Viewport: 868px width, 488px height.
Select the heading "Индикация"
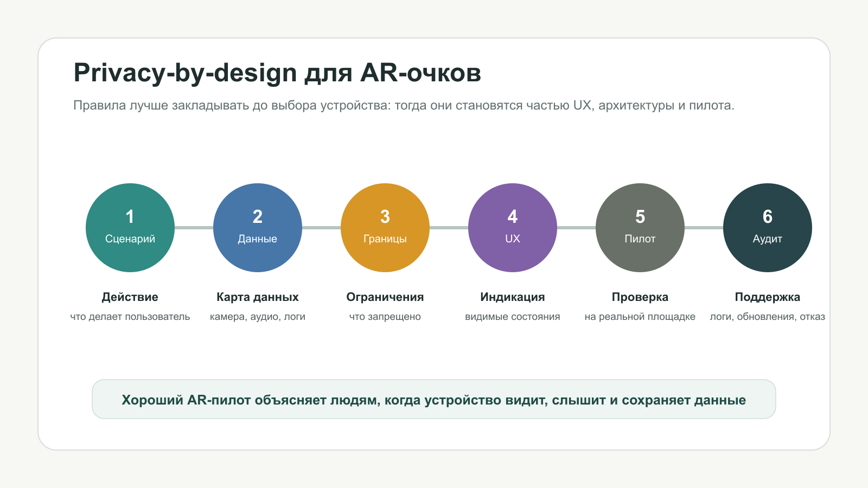pyautogui.click(x=513, y=297)
